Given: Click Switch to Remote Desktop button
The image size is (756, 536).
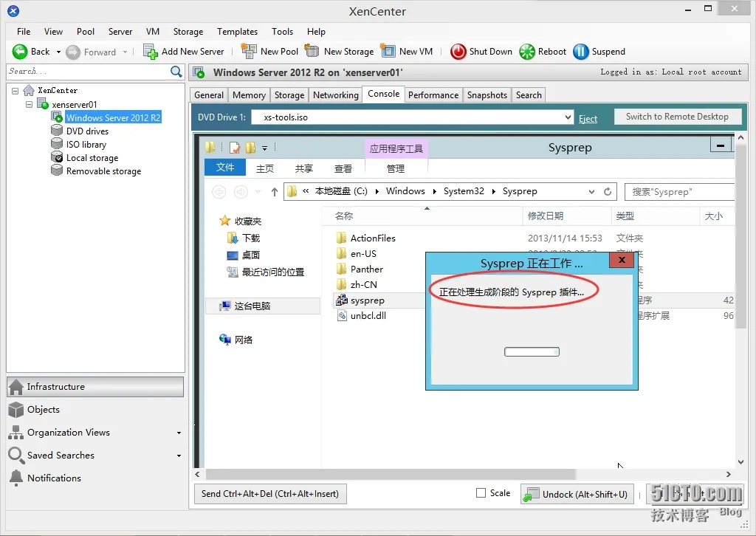Looking at the screenshot, I should tap(677, 117).
